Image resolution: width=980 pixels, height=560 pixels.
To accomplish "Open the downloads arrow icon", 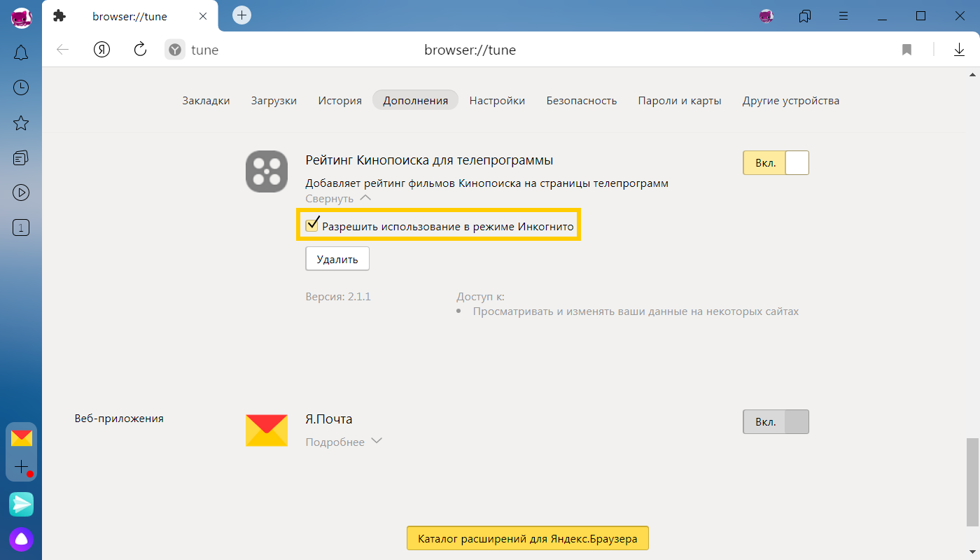I will coord(959,50).
